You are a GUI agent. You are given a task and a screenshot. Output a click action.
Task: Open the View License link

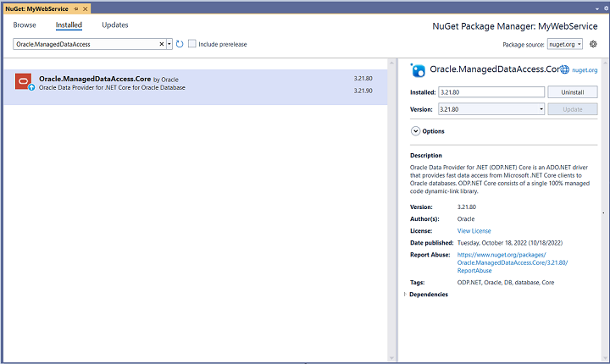(474, 230)
